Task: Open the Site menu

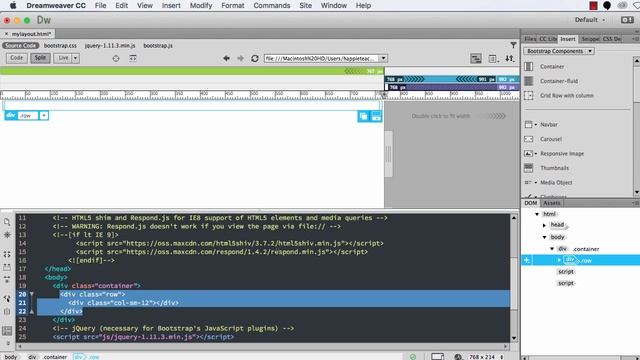Action: (x=305, y=6)
